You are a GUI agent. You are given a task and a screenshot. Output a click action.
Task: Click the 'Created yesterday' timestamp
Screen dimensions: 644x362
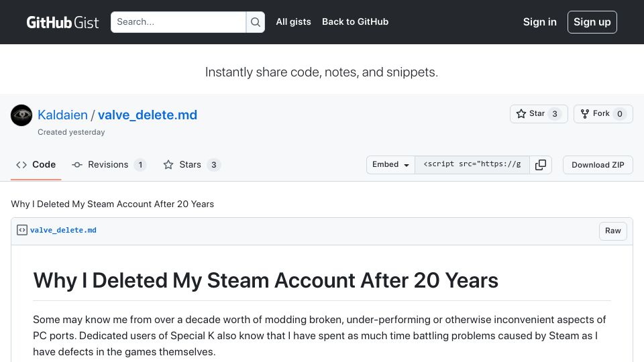[71, 132]
